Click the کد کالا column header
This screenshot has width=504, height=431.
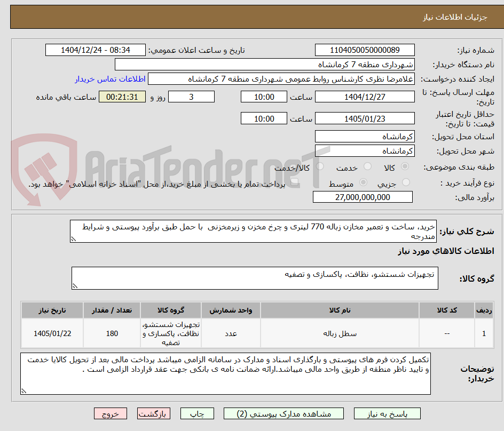(x=447, y=310)
